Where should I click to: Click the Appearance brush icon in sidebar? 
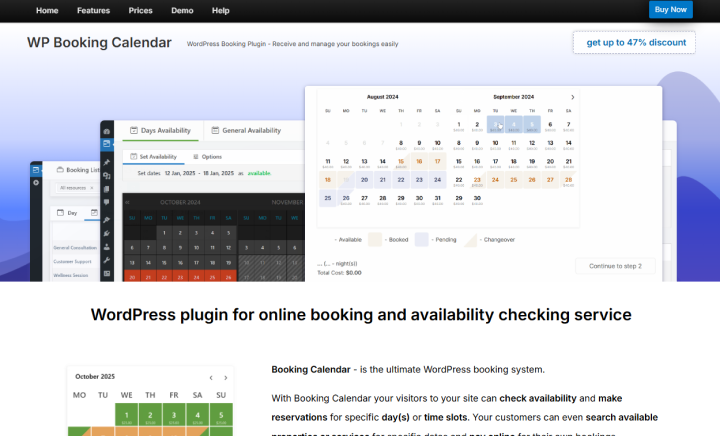[x=107, y=220]
